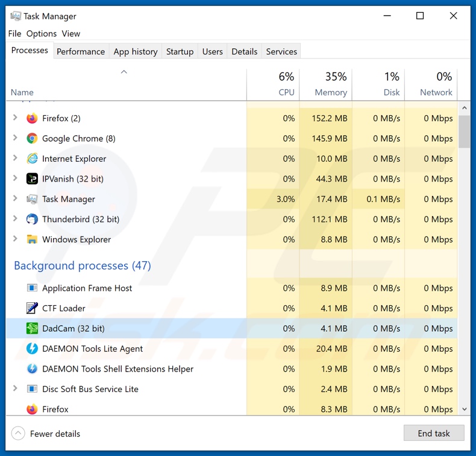
Task: Expand the Windows Explorer process
Action: tap(15, 239)
